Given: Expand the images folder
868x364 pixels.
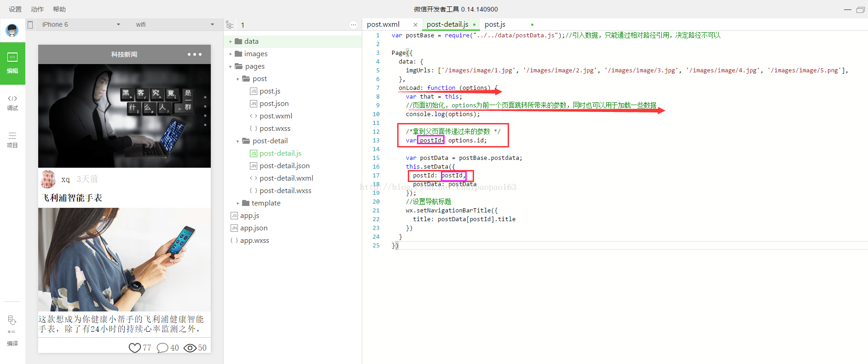Looking at the screenshot, I should click(x=231, y=54).
